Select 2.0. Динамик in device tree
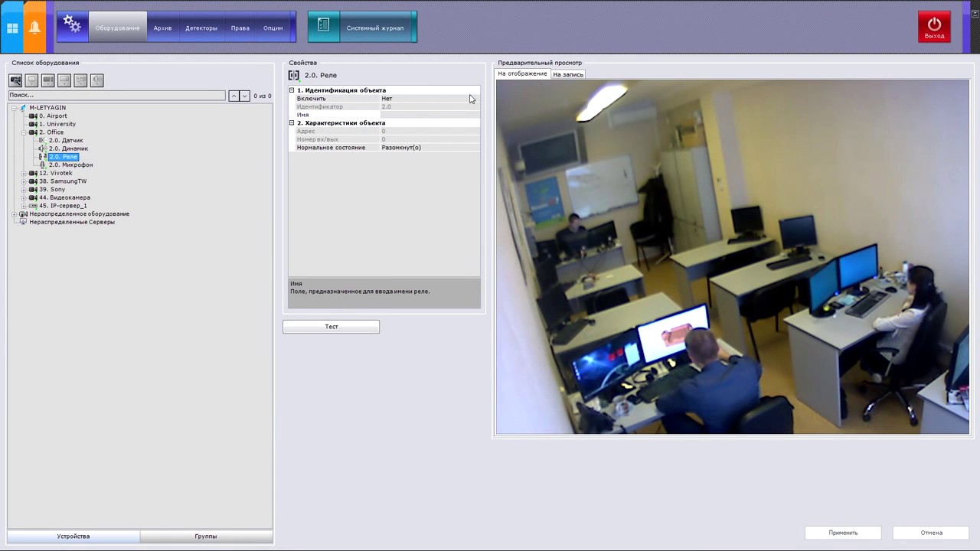This screenshot has height=551, width=980. [x=68, y=148]
